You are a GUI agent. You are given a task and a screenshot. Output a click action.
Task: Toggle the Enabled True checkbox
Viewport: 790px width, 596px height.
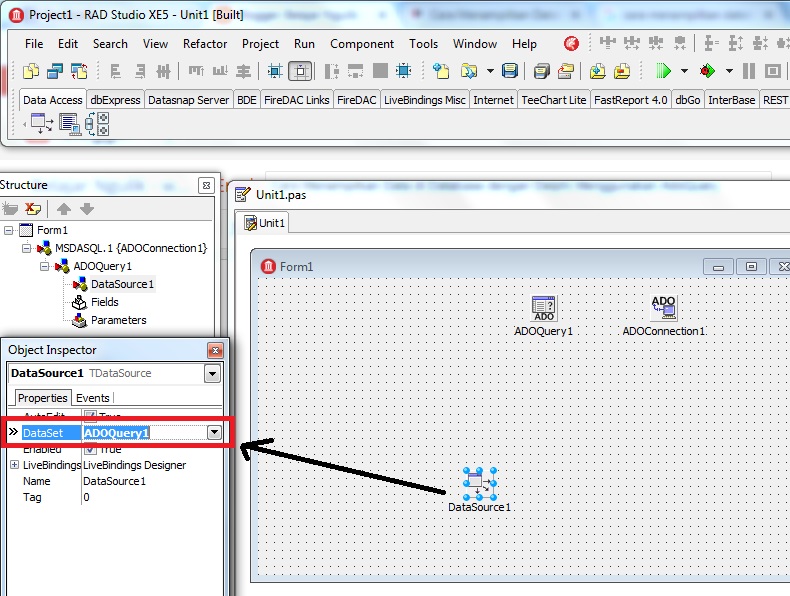pyautogui.click(x=90, y=448)
